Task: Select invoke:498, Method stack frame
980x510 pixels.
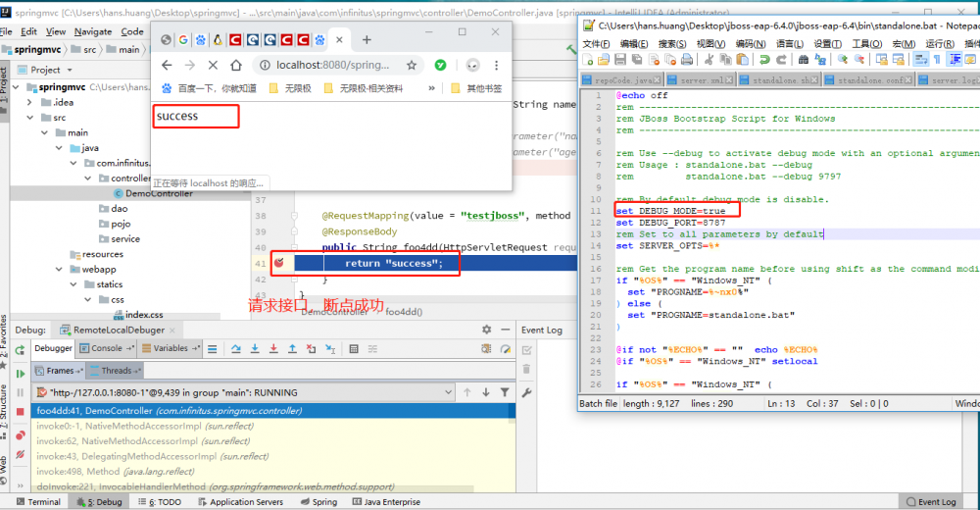Action: pos(272,471)
